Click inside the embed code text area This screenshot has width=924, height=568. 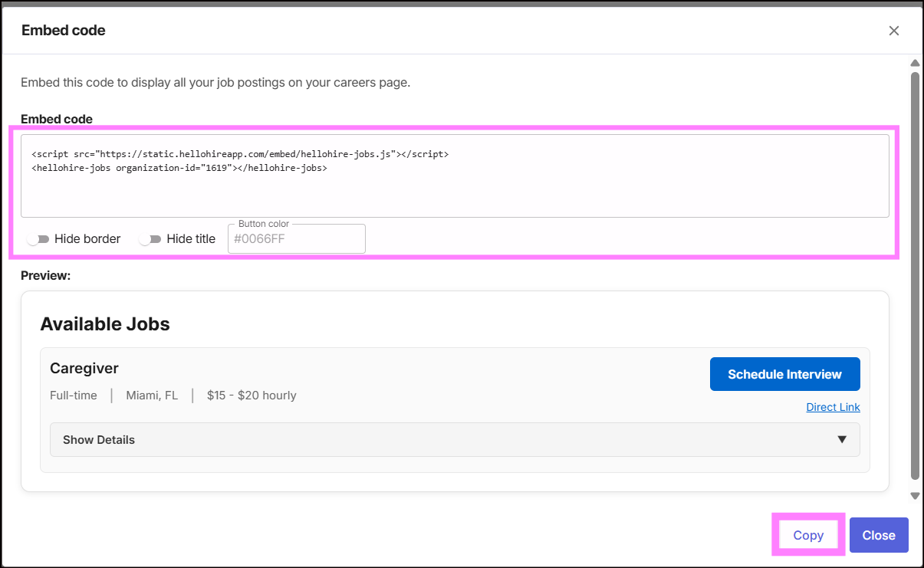click(455, 176)
